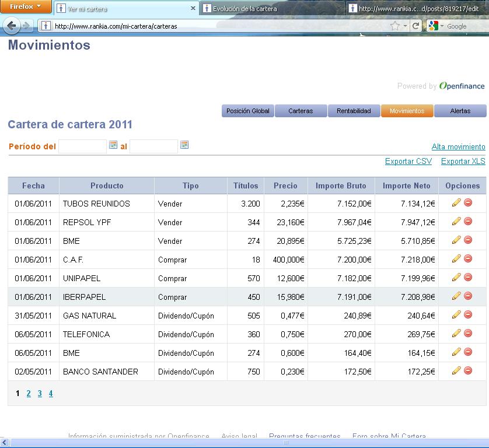Delete the TELEFONICA dividend movement
Image resolution: width=489 pixels, height=448 pixels.
tap(468, 334)
